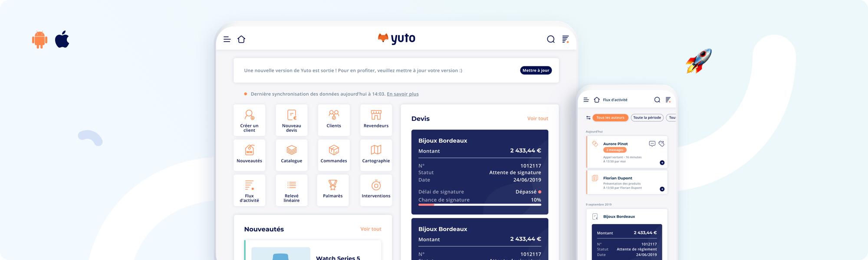Click Voir tout in Nouveautés section
868x260 pixels.
point(371,229)
